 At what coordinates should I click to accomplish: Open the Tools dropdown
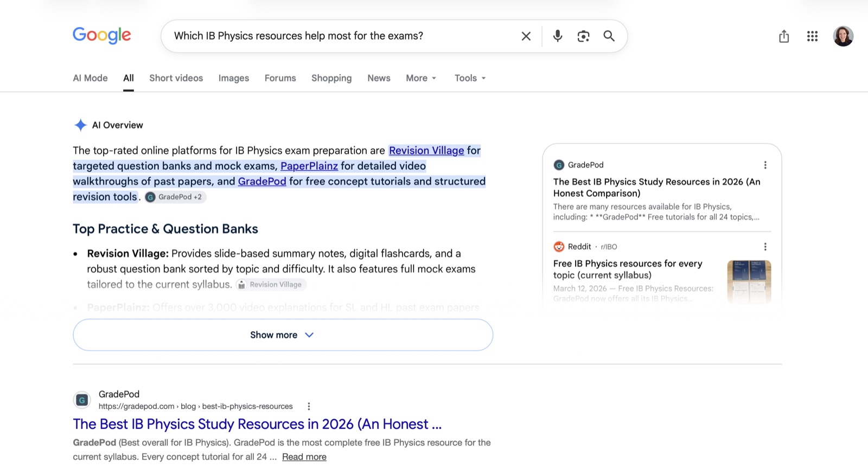coord(470,78)
